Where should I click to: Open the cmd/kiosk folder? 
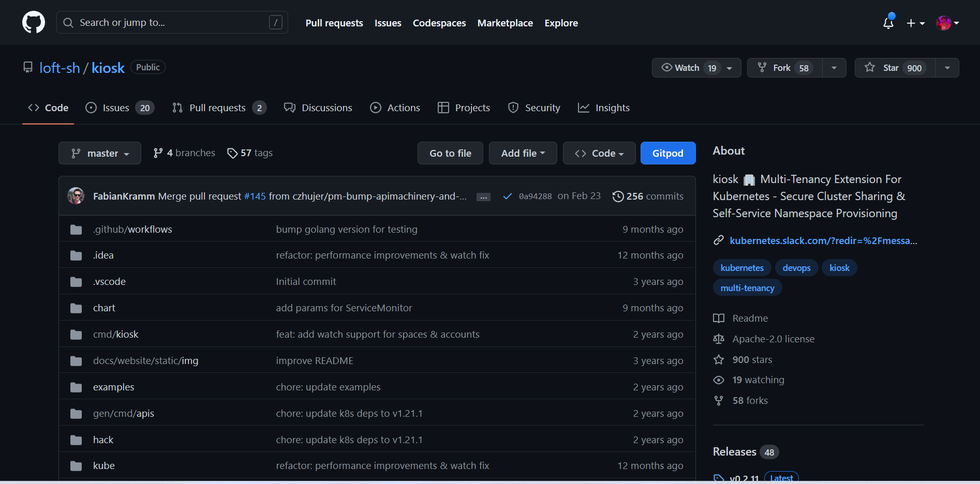tap(116, 335)
